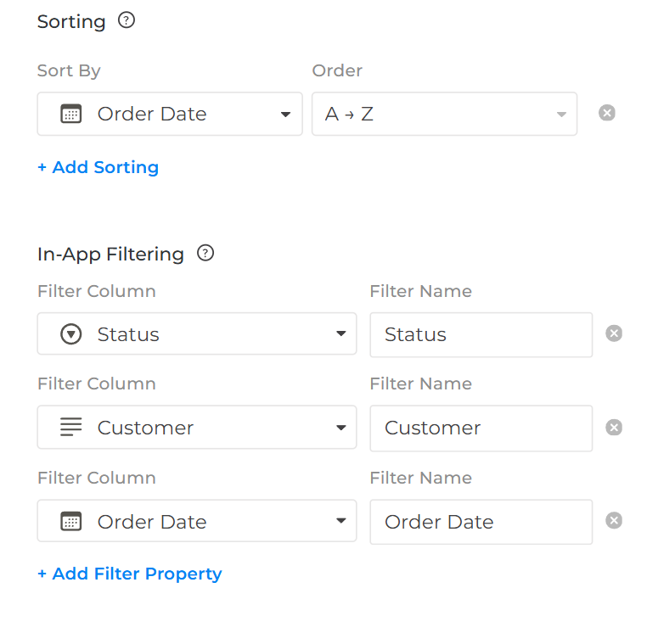The width and height of the screenshot is (647, 644).
Task: Remove the Order Date sorting rule
Action: 606,113
